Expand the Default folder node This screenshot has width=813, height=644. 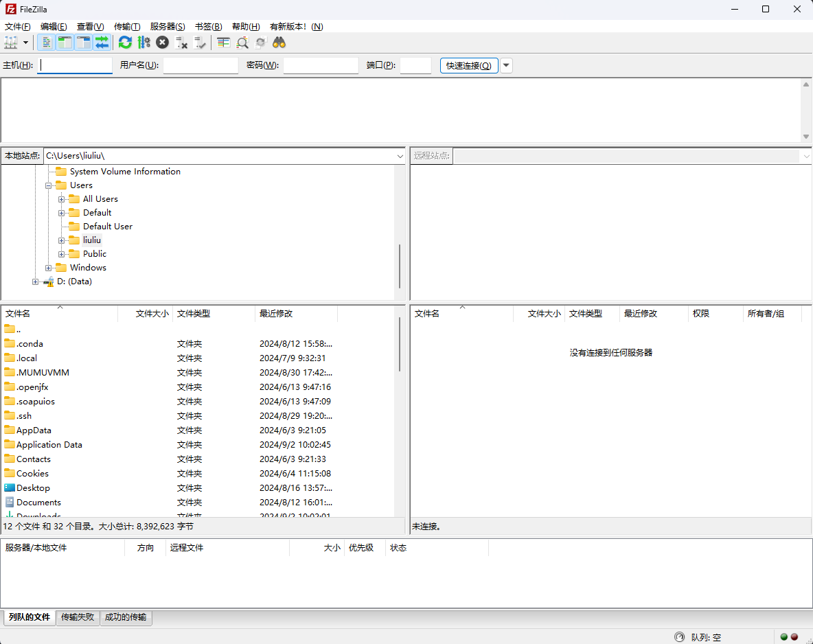coord(61,213)
